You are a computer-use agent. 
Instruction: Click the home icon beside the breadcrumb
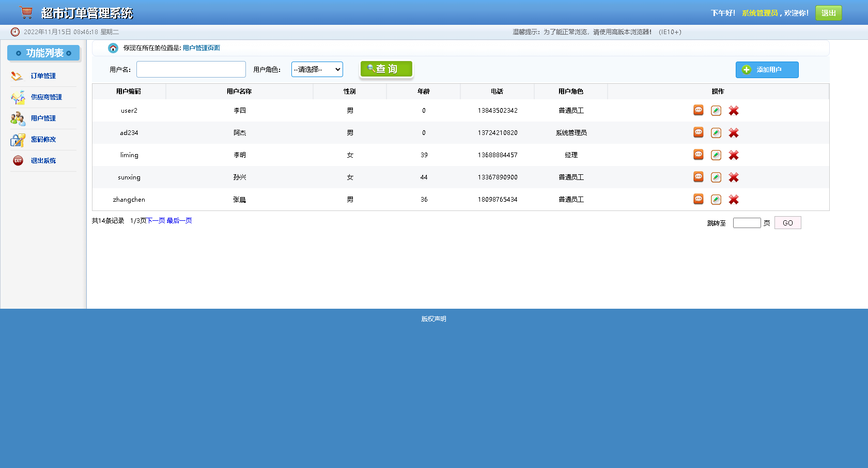coord(113,48)
